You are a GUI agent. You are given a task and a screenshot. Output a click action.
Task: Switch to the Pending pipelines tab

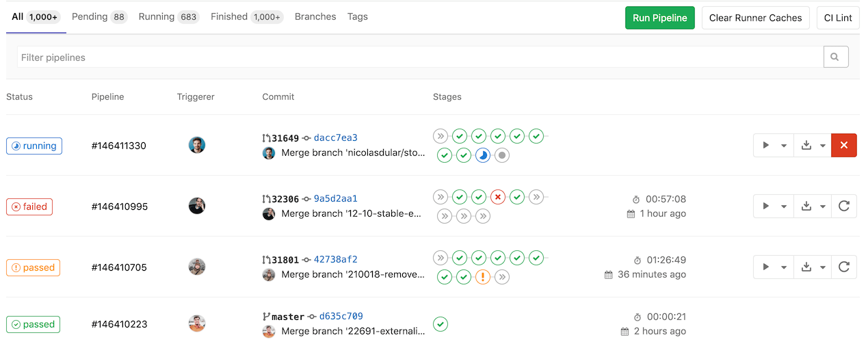point(99,17)
